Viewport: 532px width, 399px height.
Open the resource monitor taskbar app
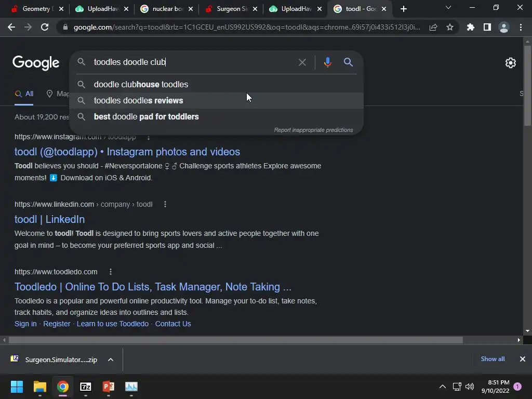click(131, 387)
